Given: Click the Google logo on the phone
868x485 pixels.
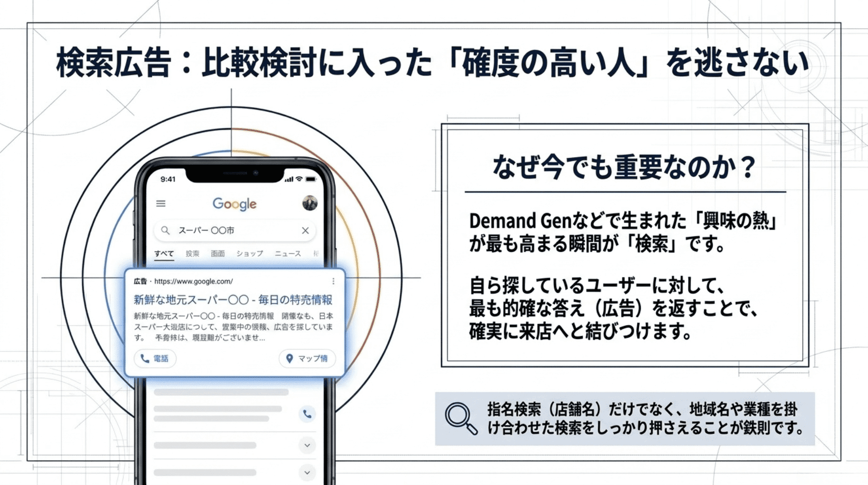Looking at the screenshot, I should pyautogui.click(x=234, y=204).
